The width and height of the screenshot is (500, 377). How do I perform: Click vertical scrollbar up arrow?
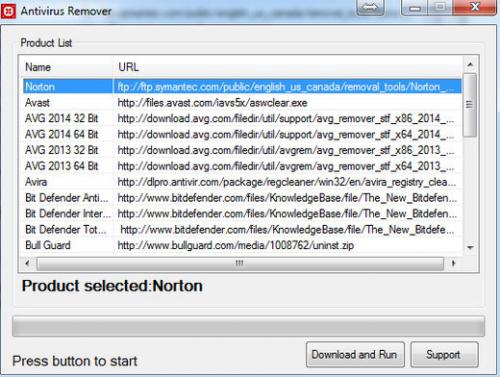coord(470,65)
